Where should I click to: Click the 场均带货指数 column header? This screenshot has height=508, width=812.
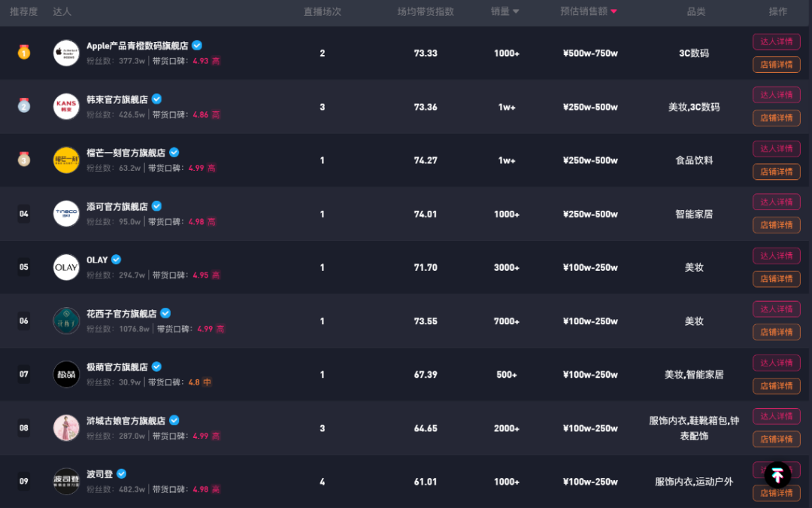pyautogui.click(x=426, y=11)
